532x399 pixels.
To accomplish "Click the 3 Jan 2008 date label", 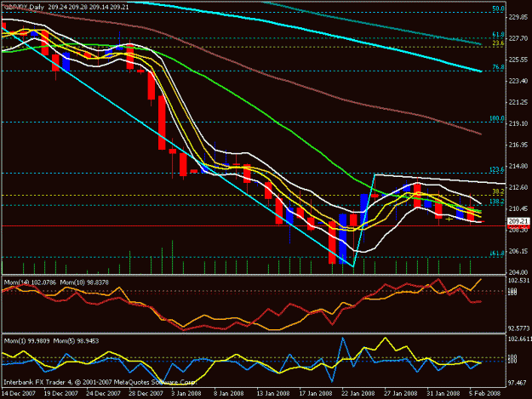I will (186, 394).
